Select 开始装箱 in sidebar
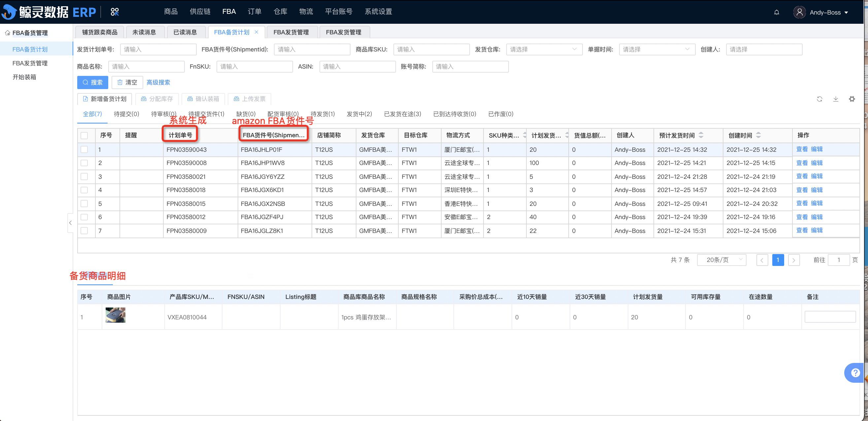868x421 pixels. pos(24,77)
